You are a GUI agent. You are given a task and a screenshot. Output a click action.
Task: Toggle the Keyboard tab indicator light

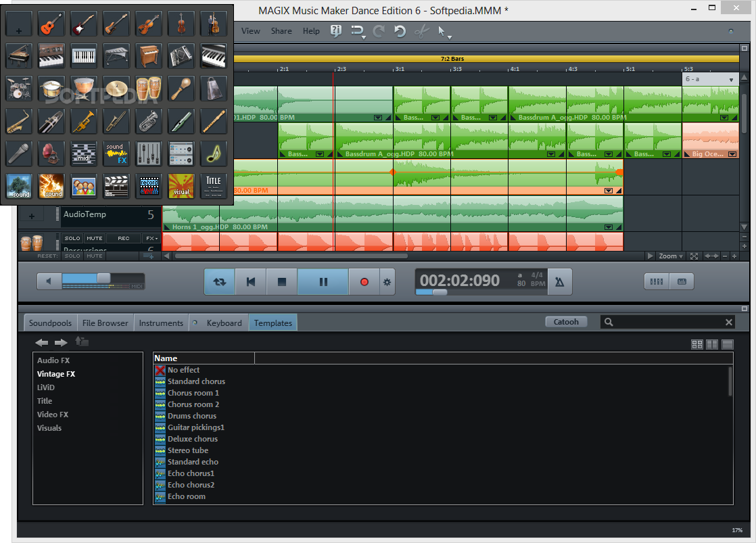coord(195,323)
